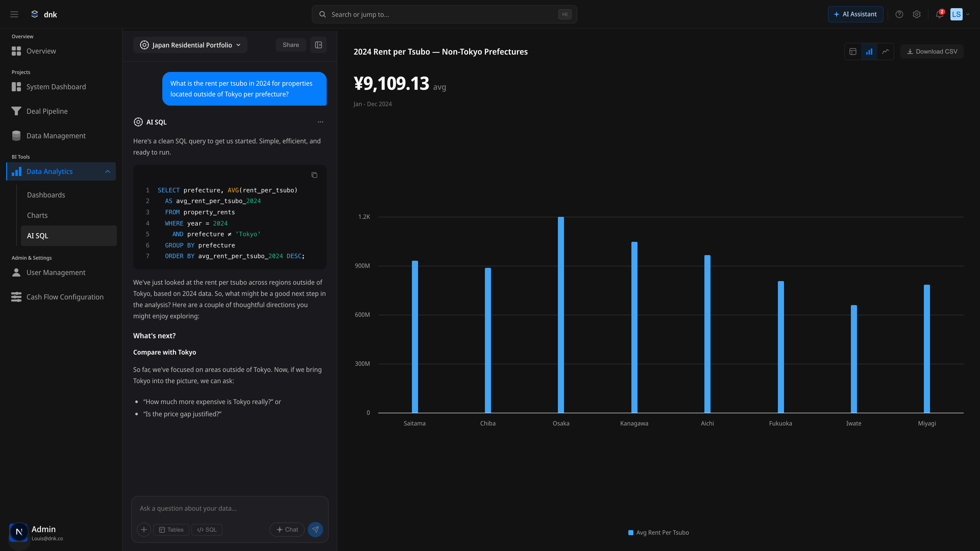Switch to the line chart view icon

pos(886,51)
